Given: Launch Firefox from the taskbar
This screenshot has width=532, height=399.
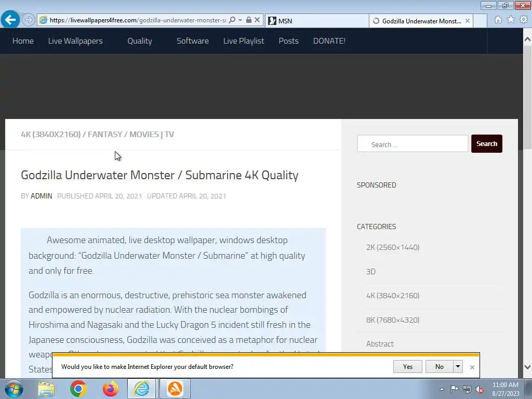Looking at the screenshot, I should (110, 389).
